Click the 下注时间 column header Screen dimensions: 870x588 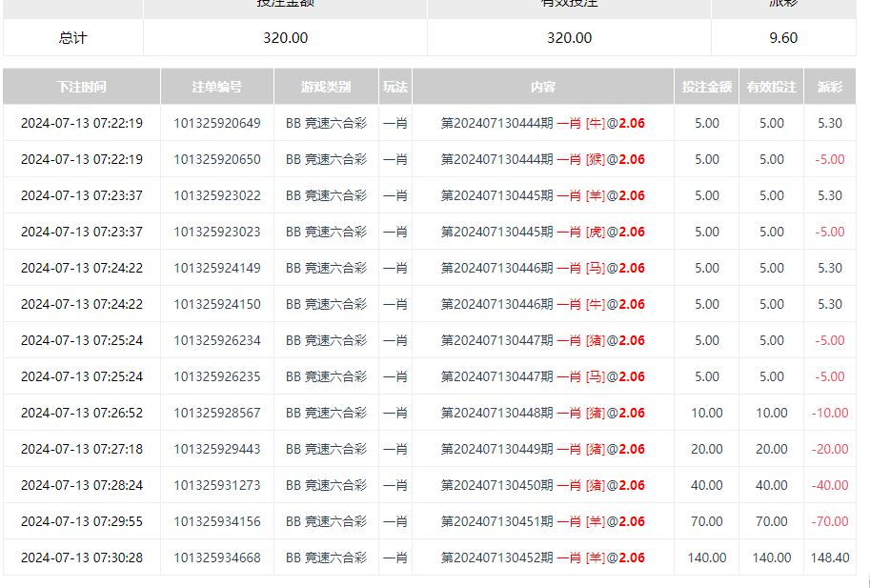[81, 87]
